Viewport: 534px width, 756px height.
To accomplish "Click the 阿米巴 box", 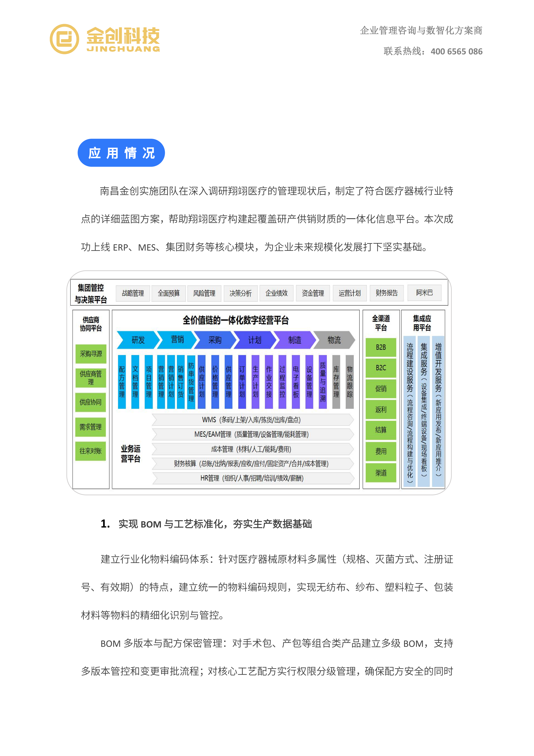I will click(x=424, y=292).
